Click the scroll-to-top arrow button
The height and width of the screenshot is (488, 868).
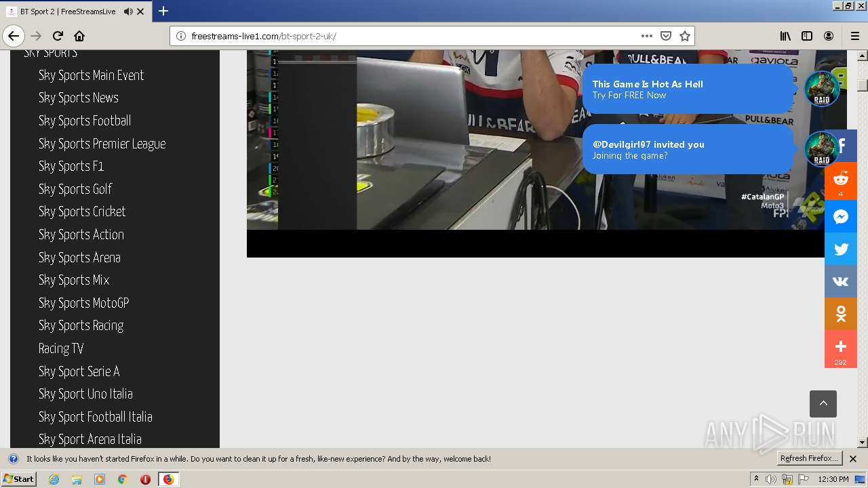823,404
